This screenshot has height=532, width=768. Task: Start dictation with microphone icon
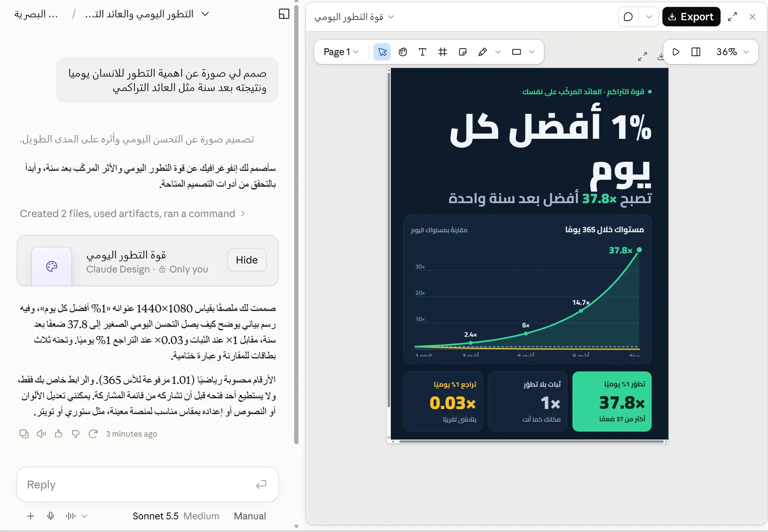point(50,516)
